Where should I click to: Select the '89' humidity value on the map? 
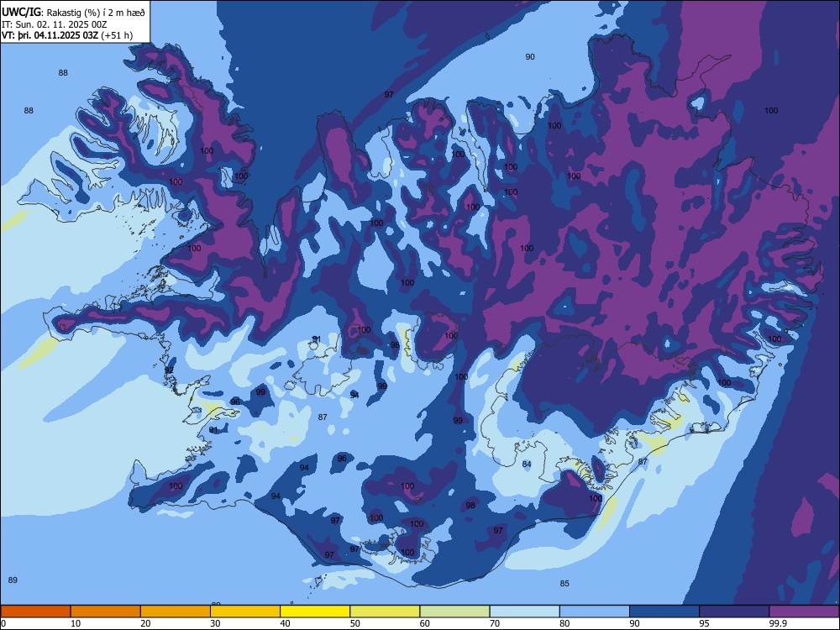click(13, 580)
